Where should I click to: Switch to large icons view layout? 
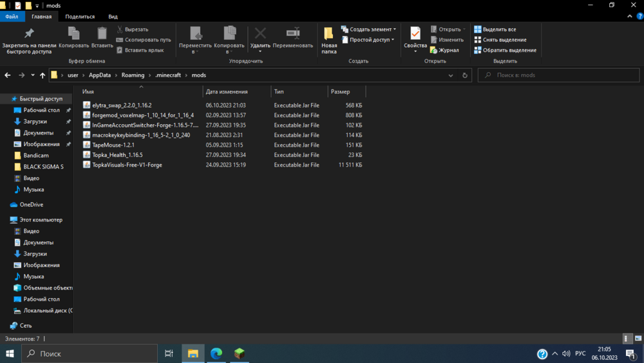pos(638,339)
